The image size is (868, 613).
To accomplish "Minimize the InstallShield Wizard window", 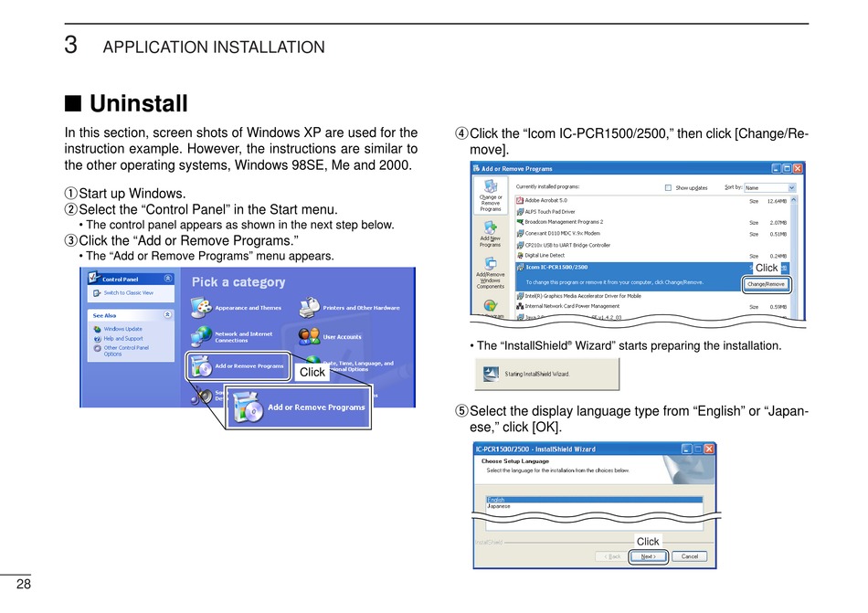I will click(686, 449).
